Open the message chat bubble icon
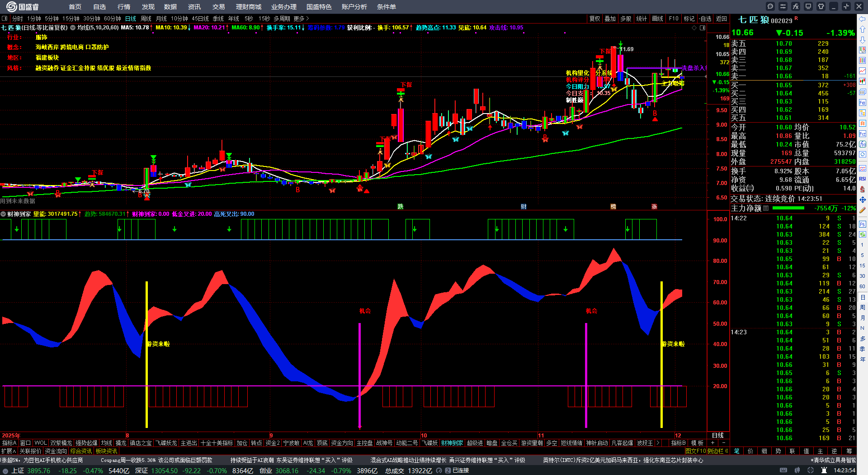The width and height of the screenshot is (868, 475). 770,6
